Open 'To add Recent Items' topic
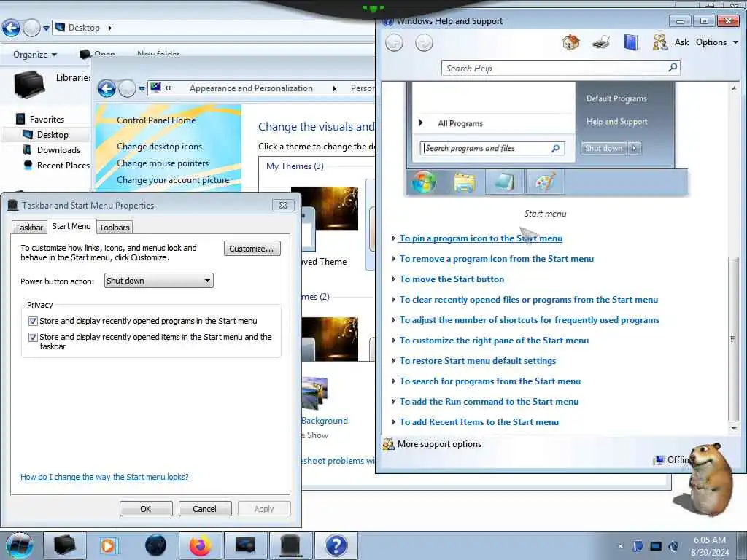This screenshot has height=560, width=747. pos(479,422)
